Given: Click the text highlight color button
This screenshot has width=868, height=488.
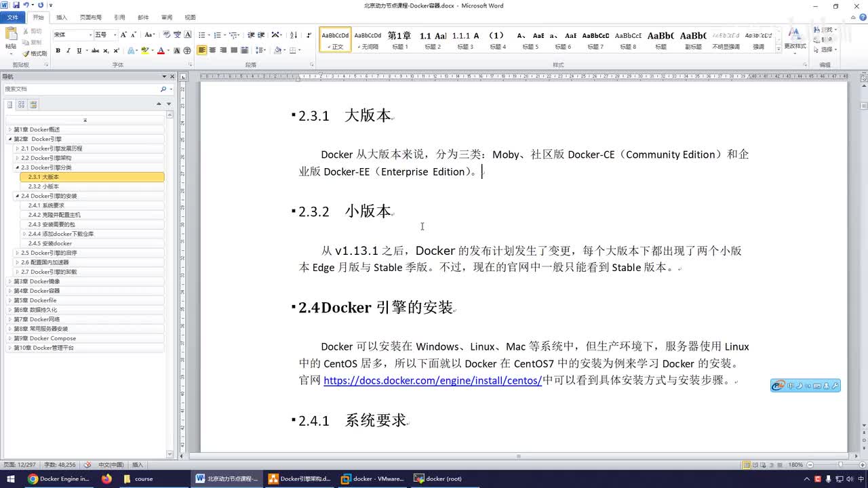Looking at the screenshot, I should pos(144,50).
